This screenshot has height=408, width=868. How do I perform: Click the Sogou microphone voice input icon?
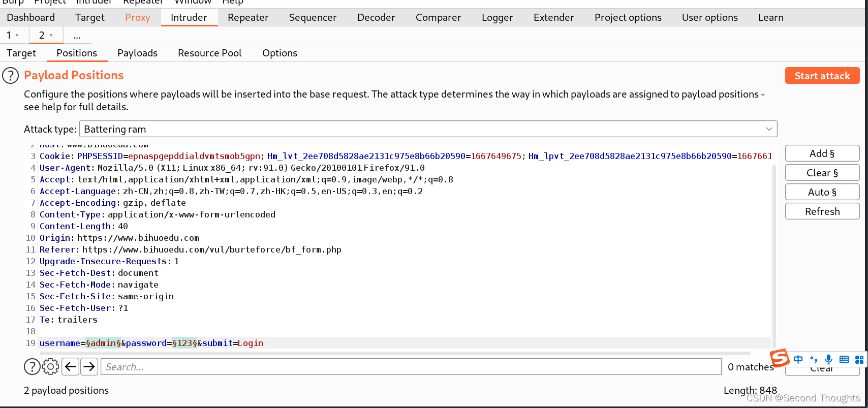coord(828,360)
